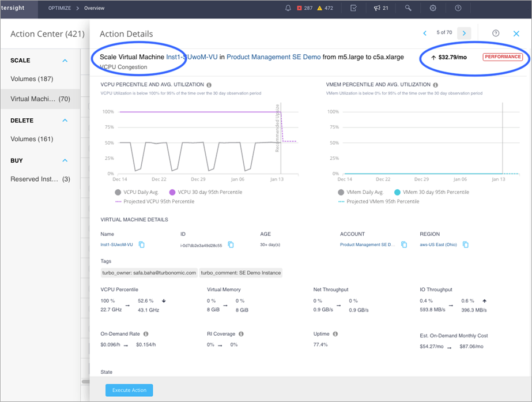Open the Inst1-SUwoM-VU name link in details

[116, 245]
